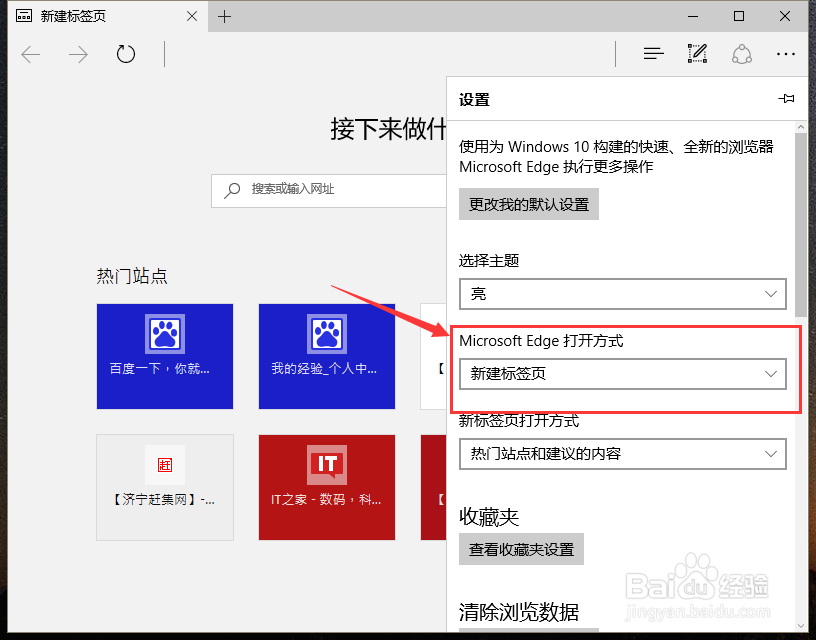Refresh the current page

(x=125, y=54)
